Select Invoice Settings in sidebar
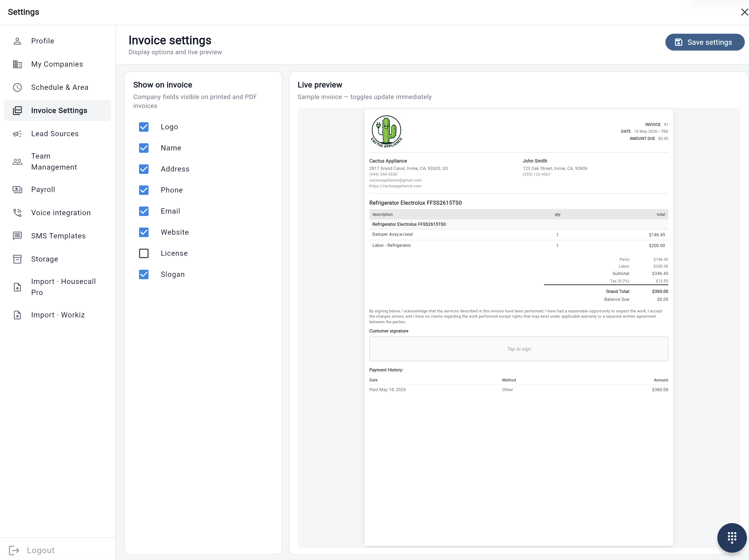Image resolution: width=749 pixels, height=560 pixels. [57, 111]
